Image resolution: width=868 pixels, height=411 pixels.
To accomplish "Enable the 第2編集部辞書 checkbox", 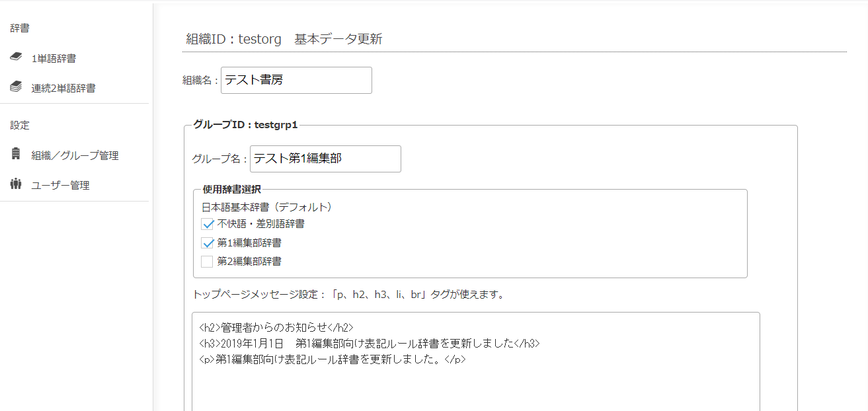I will pyautogui.click(x=208, y=261).
